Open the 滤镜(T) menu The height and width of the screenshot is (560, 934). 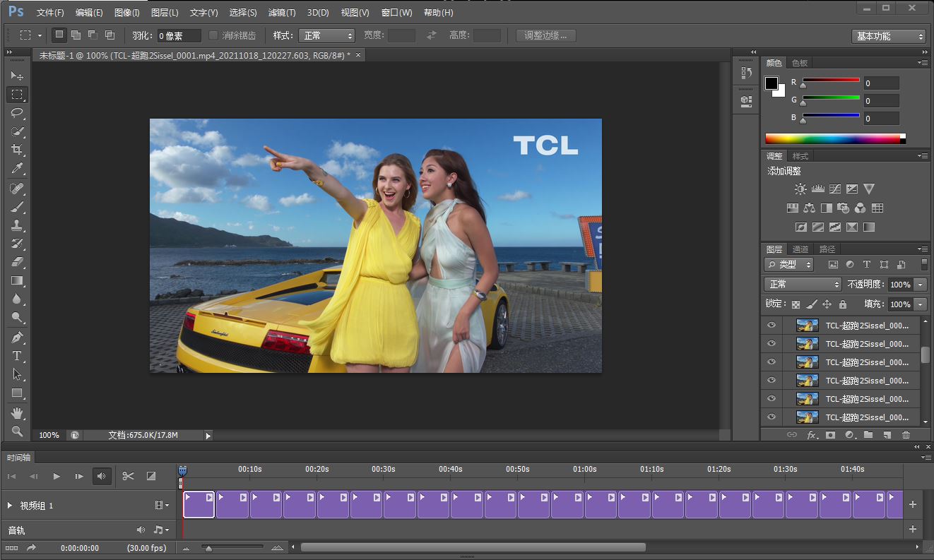(282, 13)
